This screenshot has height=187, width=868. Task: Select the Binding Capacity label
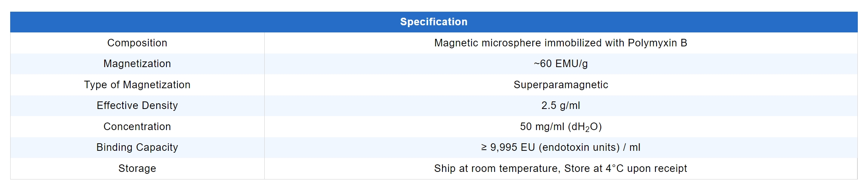coord(137,147)
